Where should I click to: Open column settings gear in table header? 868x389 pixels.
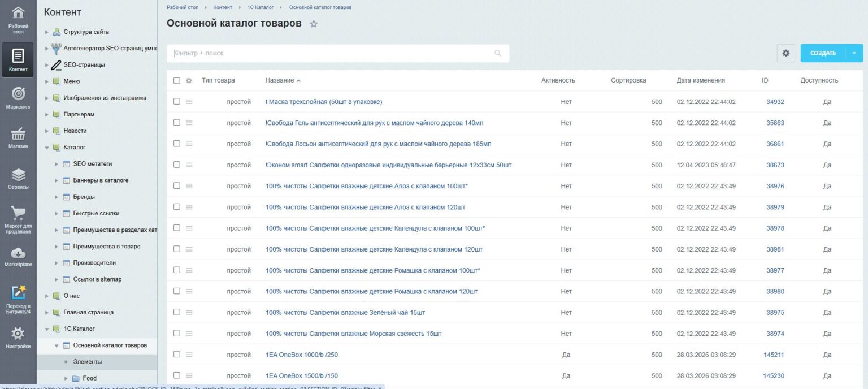click(189, 80)
